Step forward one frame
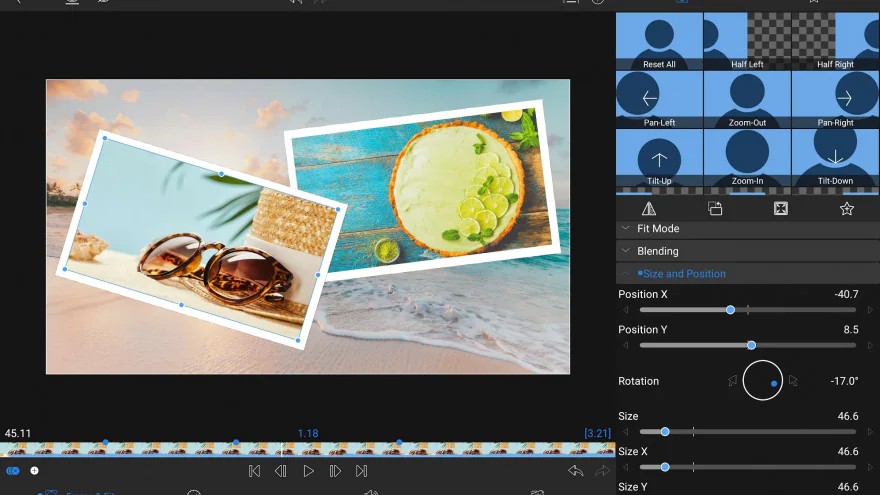The image size is (880, 495). coord(335,471)
